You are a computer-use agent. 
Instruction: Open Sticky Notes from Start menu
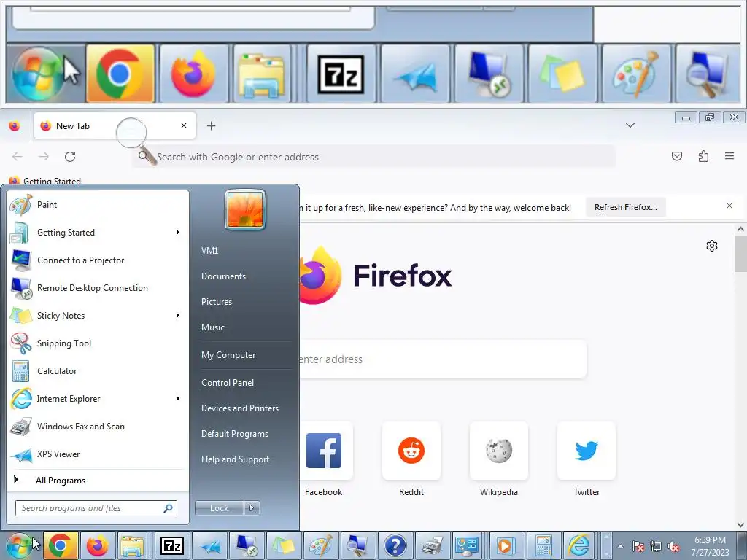(98, 315)
